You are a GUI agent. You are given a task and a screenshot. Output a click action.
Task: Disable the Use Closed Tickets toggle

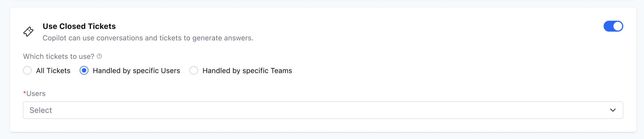(613, 26)
